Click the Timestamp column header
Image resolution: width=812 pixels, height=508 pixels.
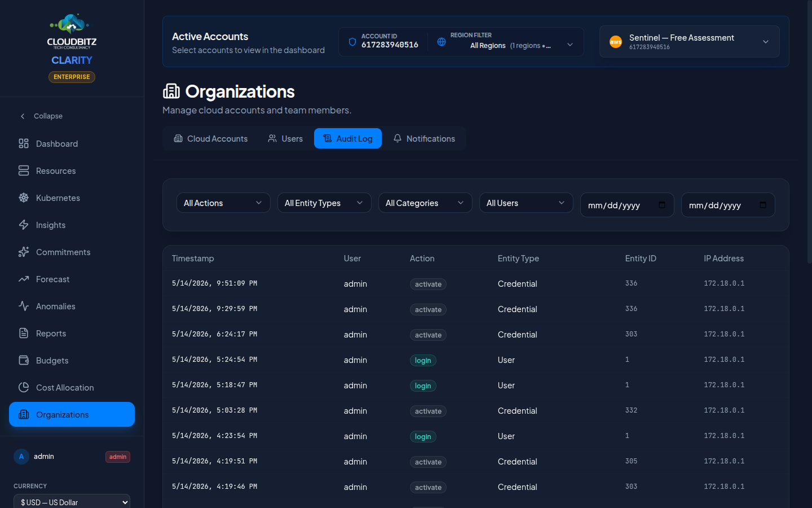[193, 259]
